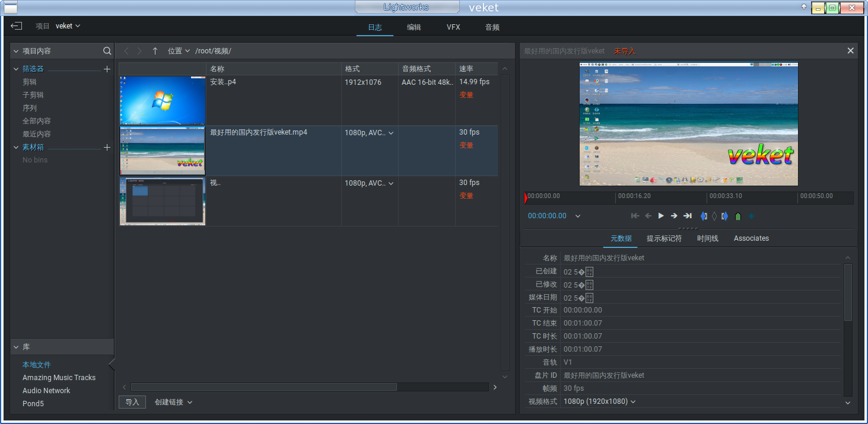Step forward one frame
The image size is (868, 424).
click(674, 216)
